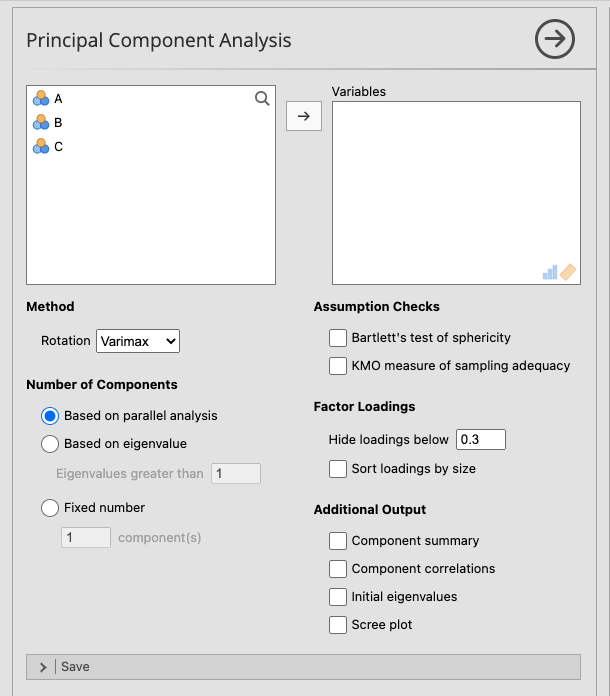Toggle the Scree plot checkbox
610x696 pixels.
(x=338, y=625)
